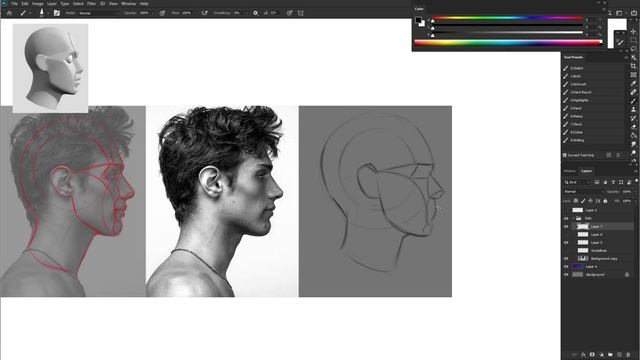Hide the locked Background layer
The height and width of the screenshot is (360, 640).
(566, 275)
